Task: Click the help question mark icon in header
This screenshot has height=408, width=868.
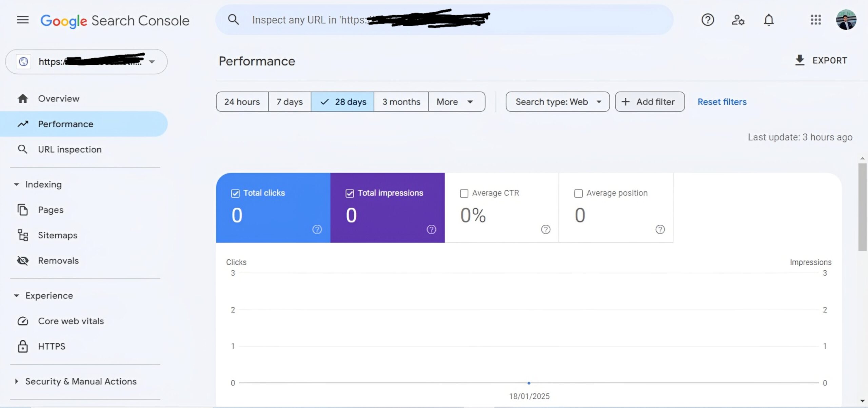Action: coord(708,20)
